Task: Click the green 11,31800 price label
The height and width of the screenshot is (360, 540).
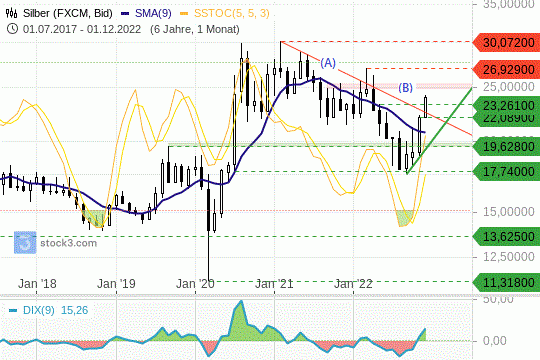Action: coord(506,282)
